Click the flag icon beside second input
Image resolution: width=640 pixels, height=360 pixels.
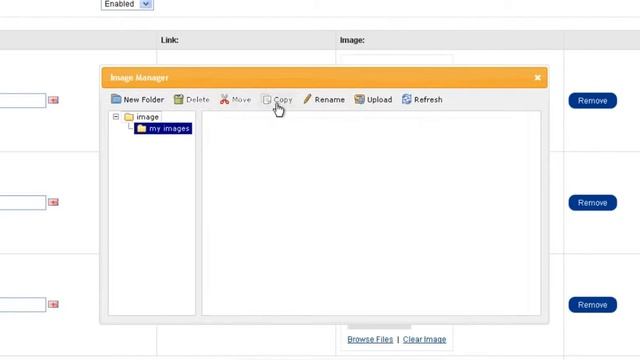(x=53, y=202)
